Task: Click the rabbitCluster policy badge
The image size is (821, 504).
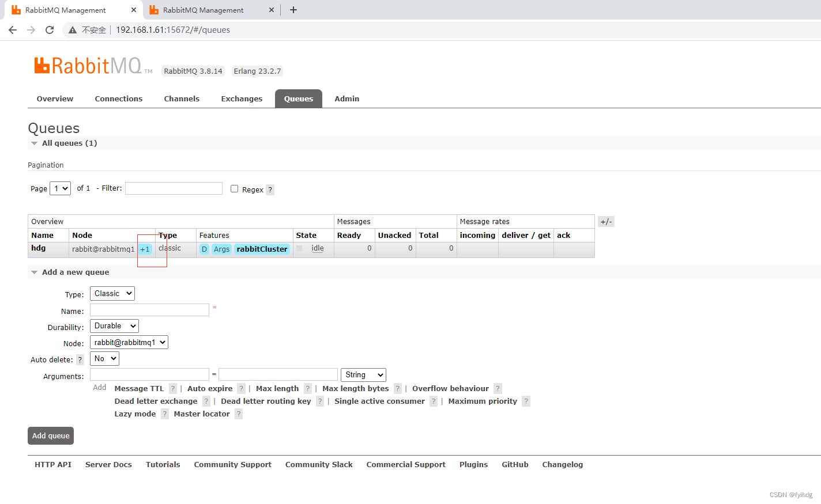Action: pos(262,249)
